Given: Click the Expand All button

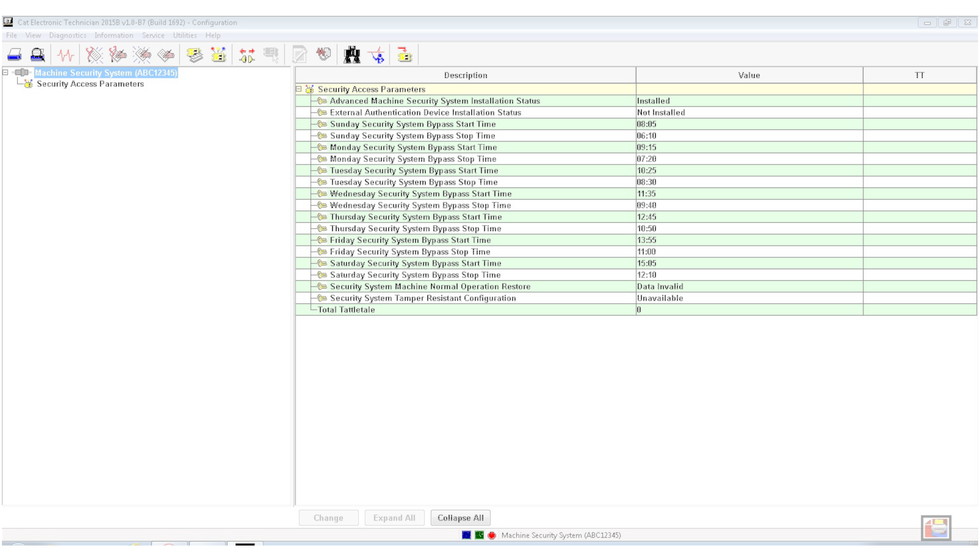Looking at the screenshot, I should [394, 518].
